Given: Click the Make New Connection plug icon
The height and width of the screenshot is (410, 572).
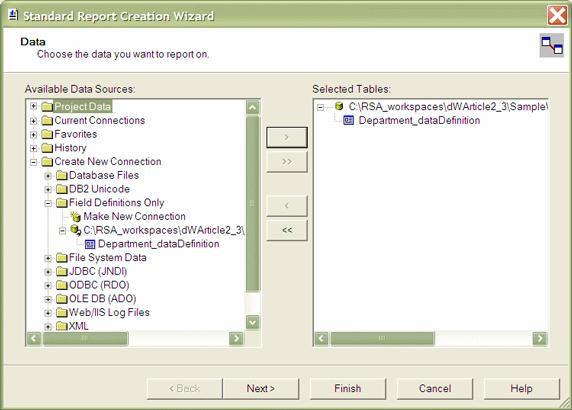Looking at the screenshot, I should pyautogui.click(x=76, y=217).
